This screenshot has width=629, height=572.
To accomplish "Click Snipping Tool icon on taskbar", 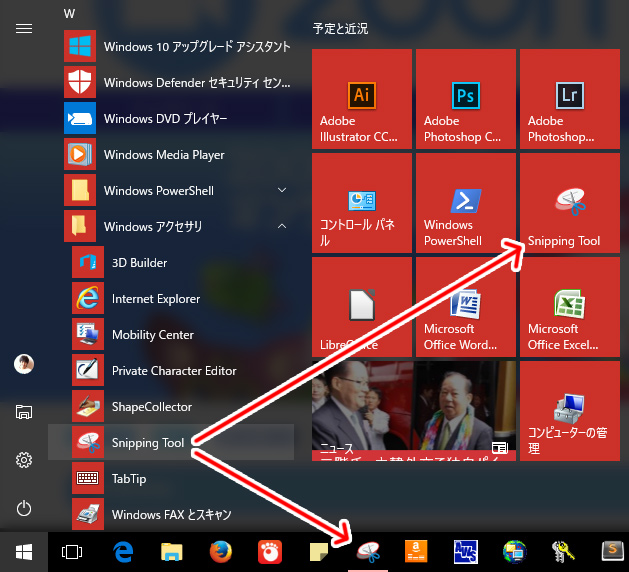I will point(369,551).
